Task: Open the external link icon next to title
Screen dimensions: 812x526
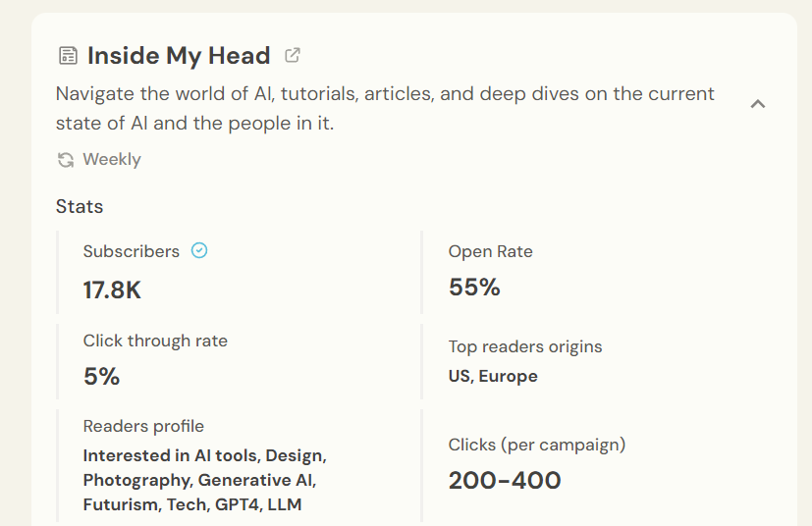Action: pyautogui.click(x=293, y=55)
